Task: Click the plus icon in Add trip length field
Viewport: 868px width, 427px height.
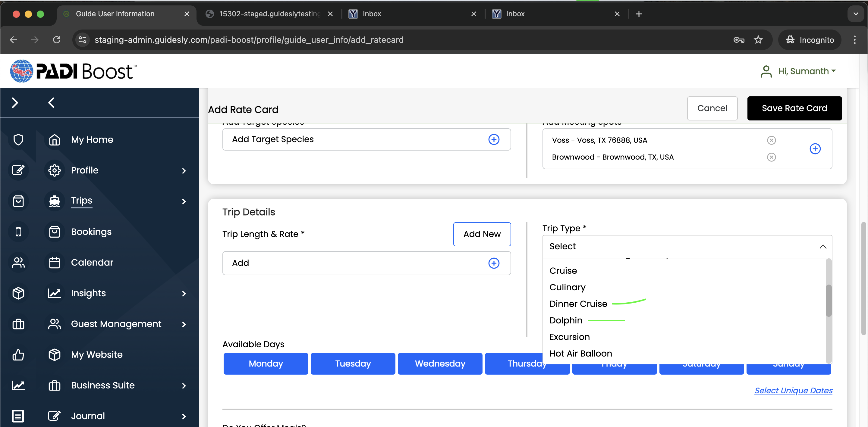Action: pyautogui.click(x=494, y=263)
